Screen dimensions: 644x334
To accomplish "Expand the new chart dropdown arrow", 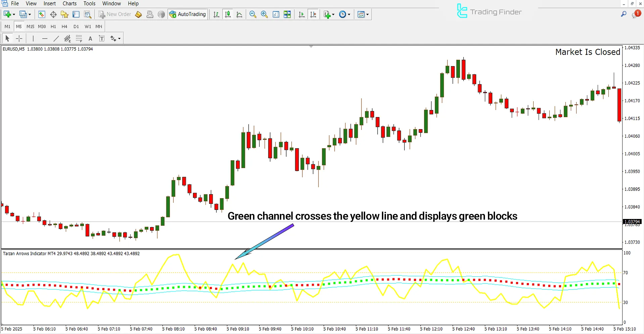I will (x=14, y=14).
